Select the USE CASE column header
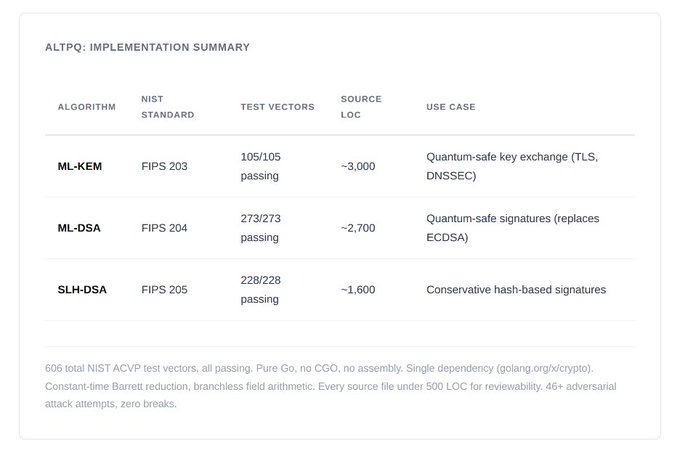This screenshot has height=453, width=680. [451, 107]
